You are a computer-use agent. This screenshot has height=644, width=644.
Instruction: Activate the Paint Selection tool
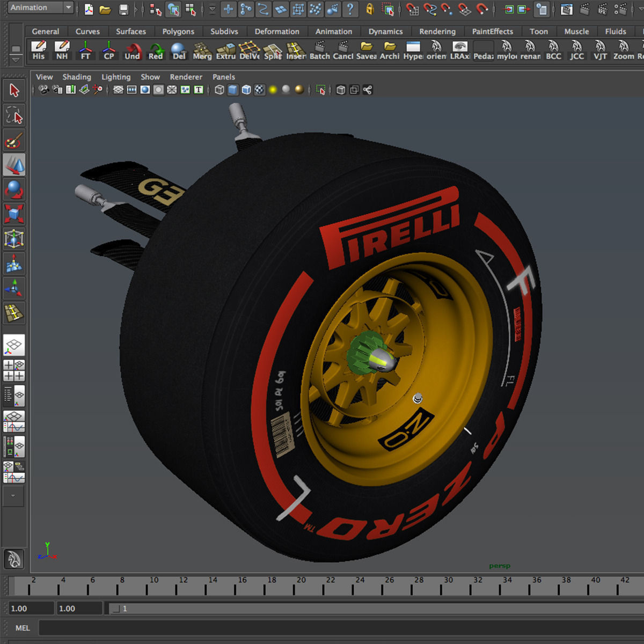[x=14, y=141]
